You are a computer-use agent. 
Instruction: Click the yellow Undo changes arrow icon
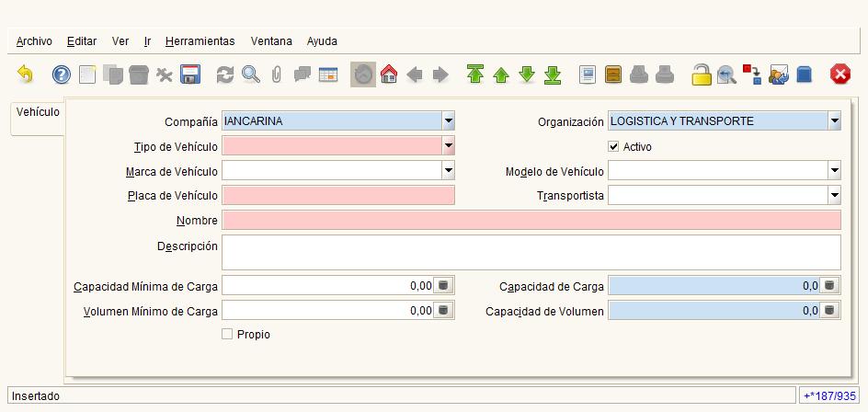click(25, 74)
